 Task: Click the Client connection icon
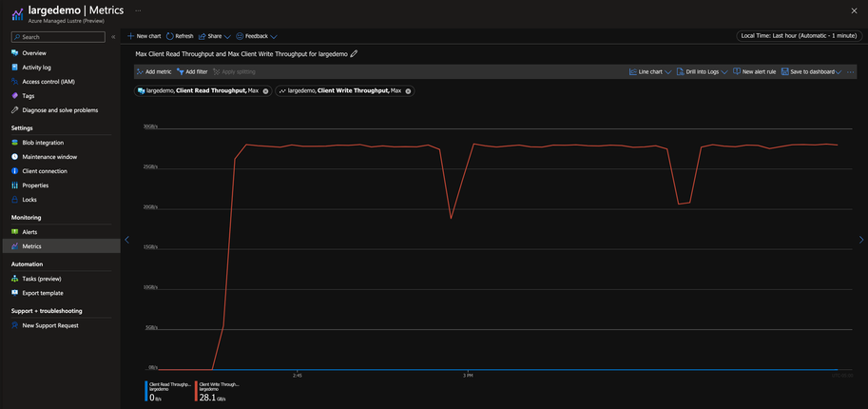[x=15, y=171]
